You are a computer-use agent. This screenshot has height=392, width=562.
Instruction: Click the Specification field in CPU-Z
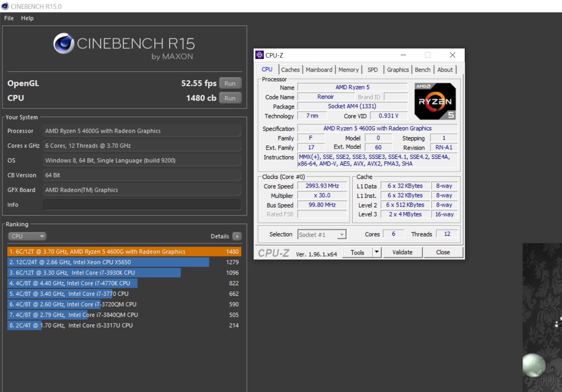pyautogui.click(x=378, y=128)
